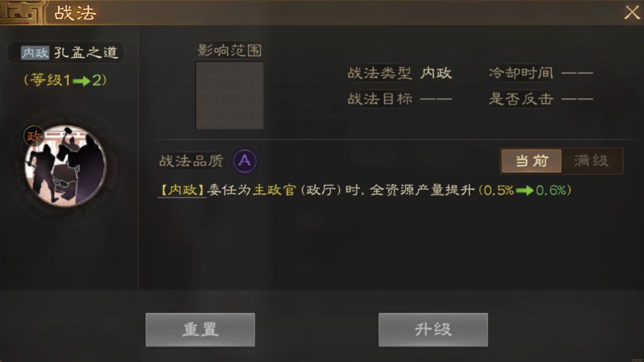Click the ornate corner emblem beside 战法 title
This screenshot has width=644, height=362.
coord(22,12)
